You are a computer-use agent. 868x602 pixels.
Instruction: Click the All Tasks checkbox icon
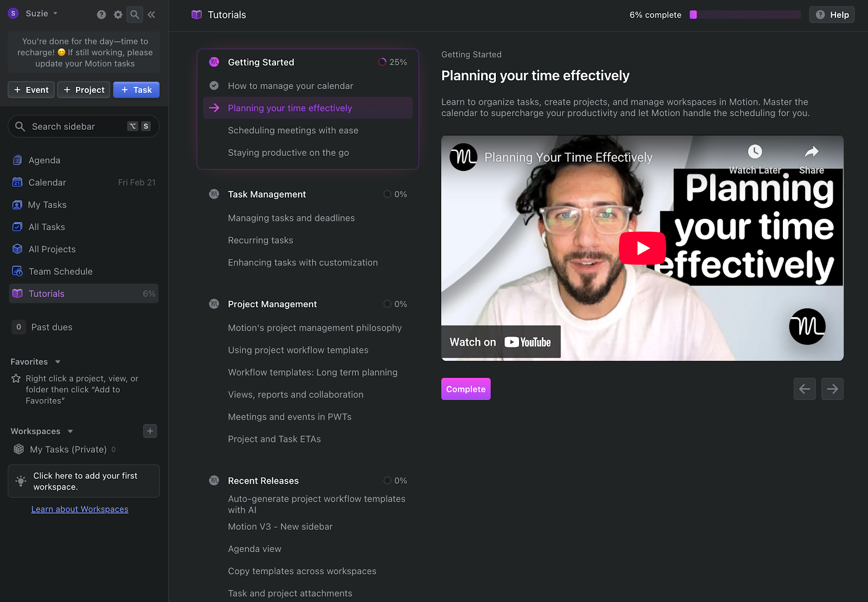(17, 227)
